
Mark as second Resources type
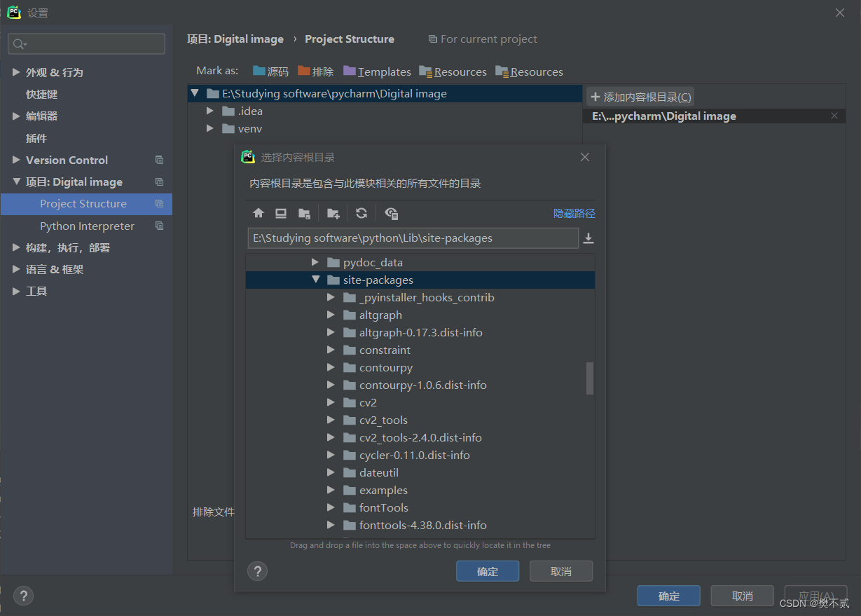(529, 71)
